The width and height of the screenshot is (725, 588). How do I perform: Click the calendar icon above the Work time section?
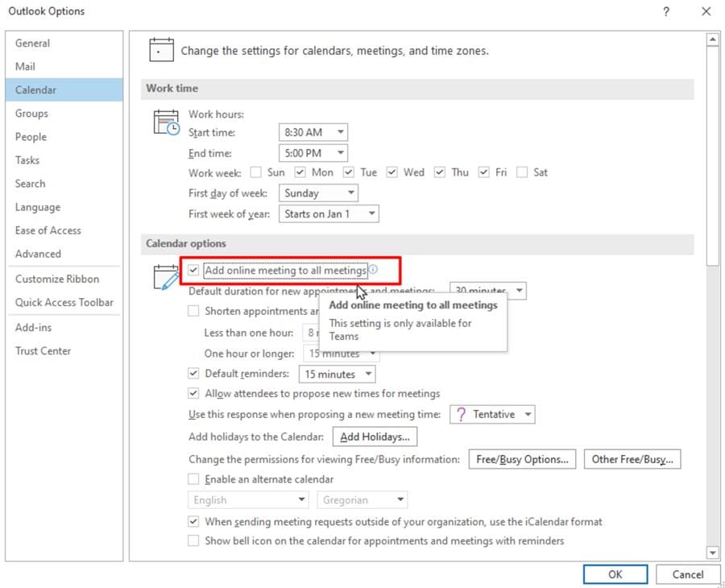pos(161,49)
